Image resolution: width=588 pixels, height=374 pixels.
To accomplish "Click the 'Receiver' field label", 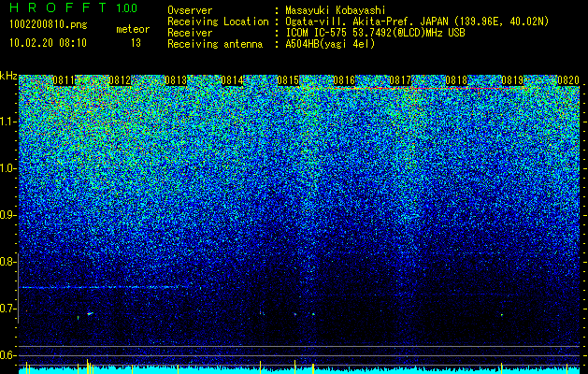I will pyautogui.click(x=190, y=33).
